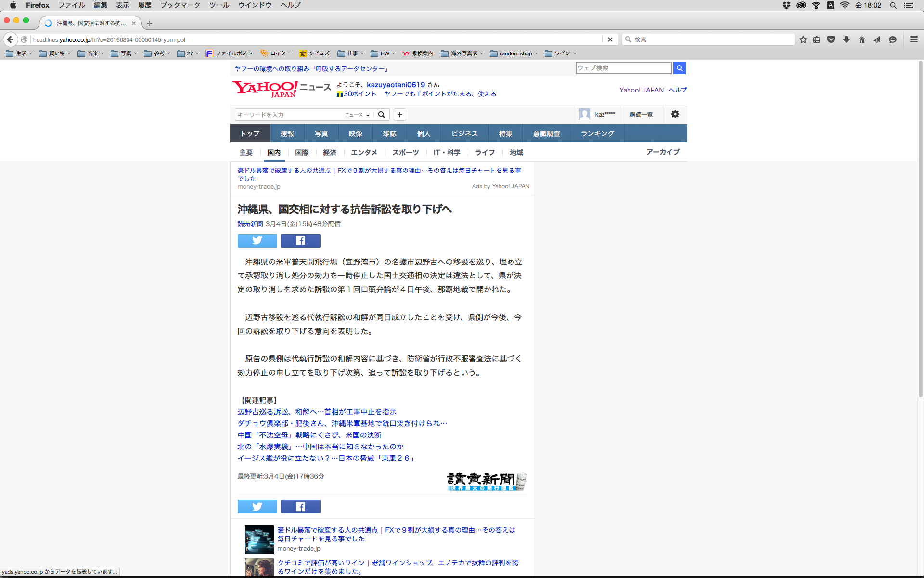924x578 pixels.
Task: Go to Firefox home page icon
Action: point(861,39)
